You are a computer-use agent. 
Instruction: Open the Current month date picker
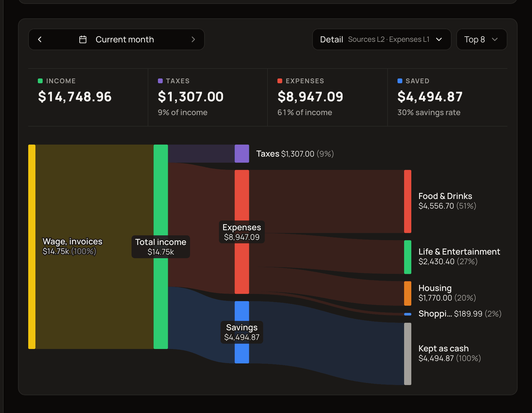click(x=116, y=39)
